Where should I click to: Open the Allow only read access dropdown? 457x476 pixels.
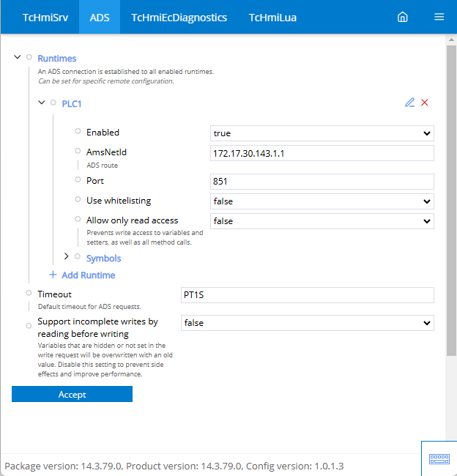pos(322,221)
